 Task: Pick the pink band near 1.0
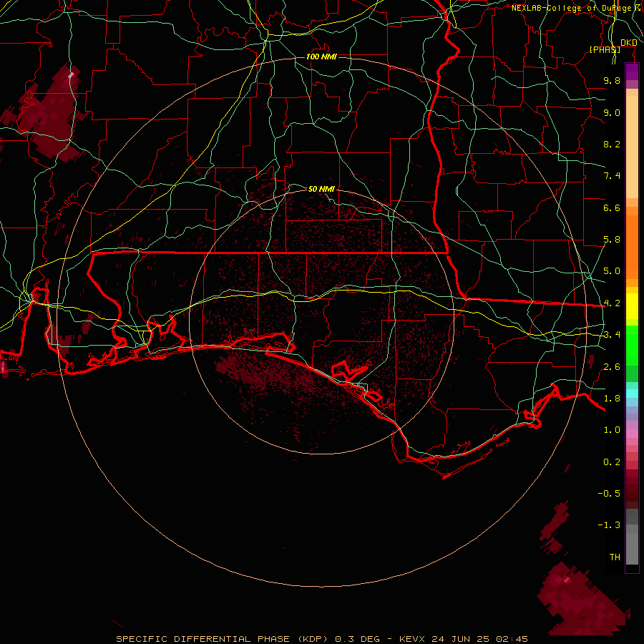point(632,434)
